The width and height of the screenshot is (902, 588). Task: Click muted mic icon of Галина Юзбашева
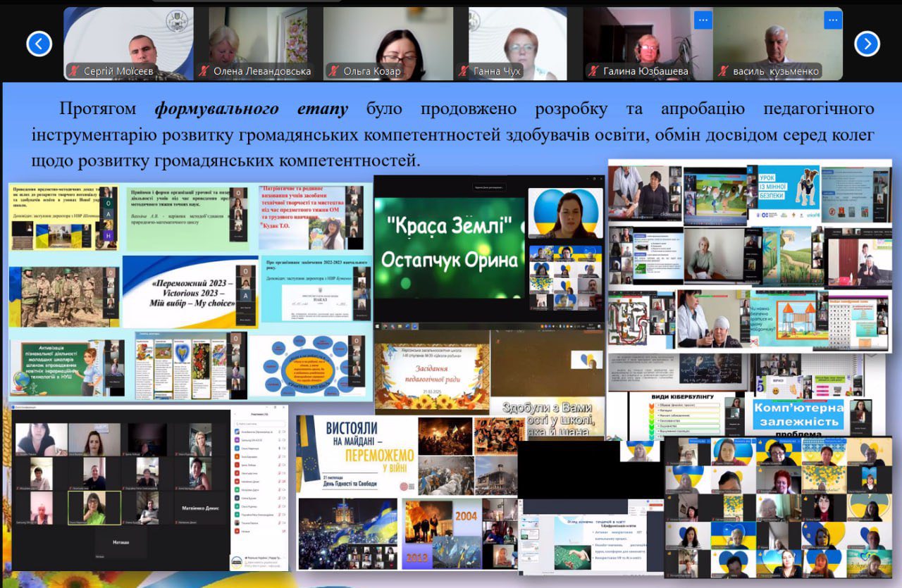pos(594,71)
